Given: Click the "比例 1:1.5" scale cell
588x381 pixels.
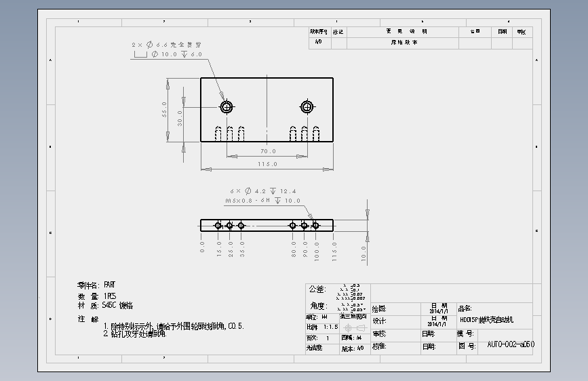Looking at the screenshot, I should click(323, 327).
